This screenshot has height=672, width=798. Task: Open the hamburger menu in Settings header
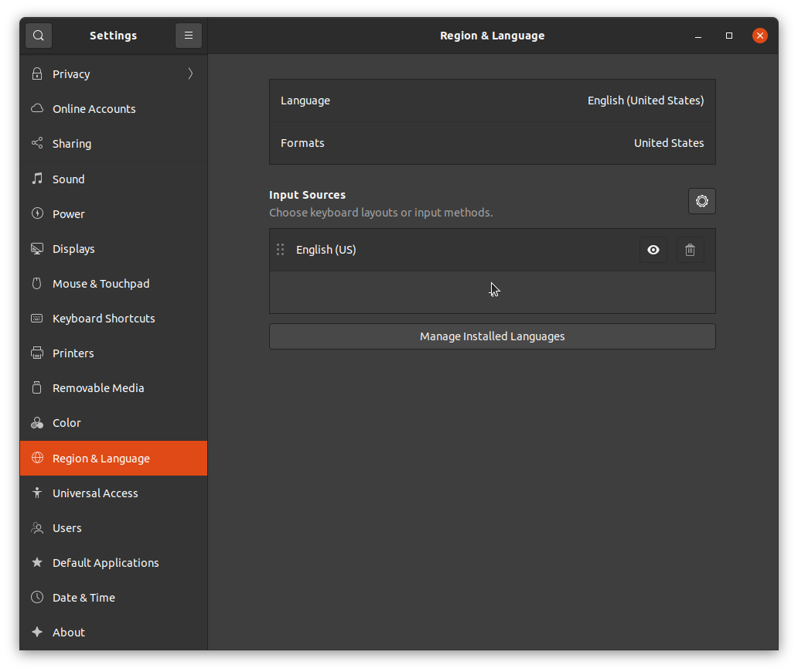[x=189, y=36]
